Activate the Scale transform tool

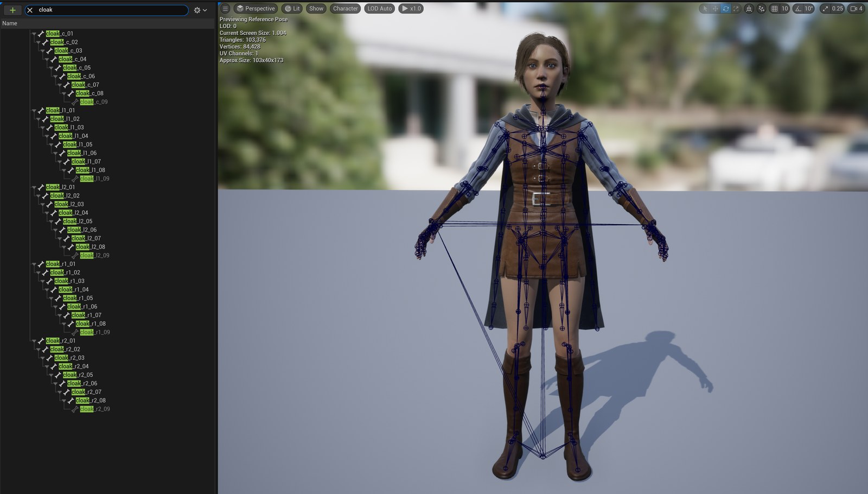(x=736, y=9)
